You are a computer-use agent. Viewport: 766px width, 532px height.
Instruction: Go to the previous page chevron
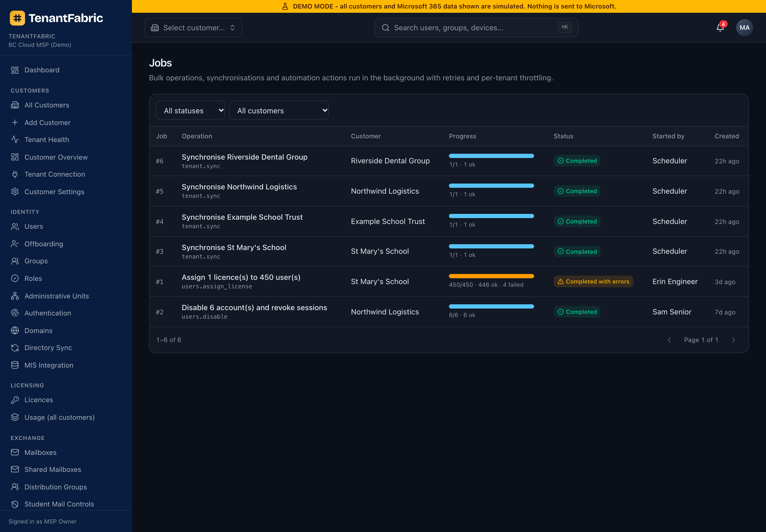pos(669,340)
